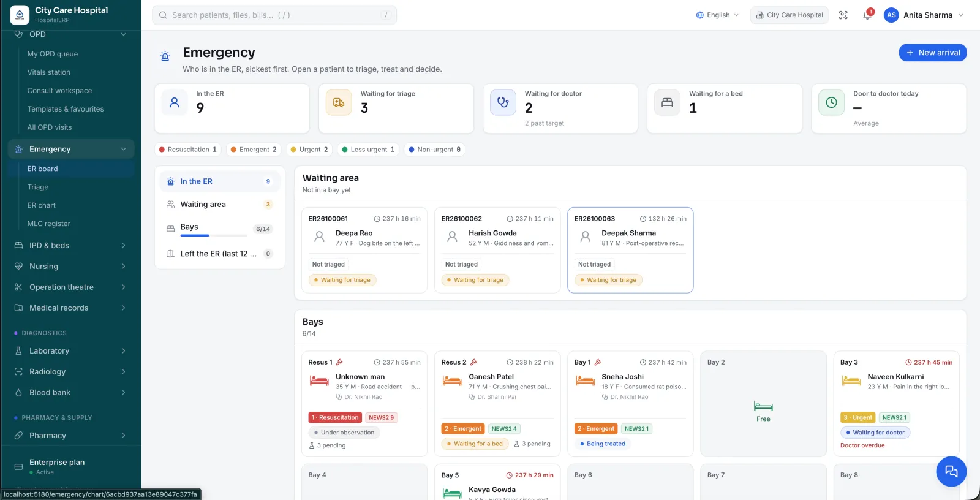The height and width of the screenshot is (500, 980).
Task: Click the Nursing heart icon
Action: (x=18, y=267)
